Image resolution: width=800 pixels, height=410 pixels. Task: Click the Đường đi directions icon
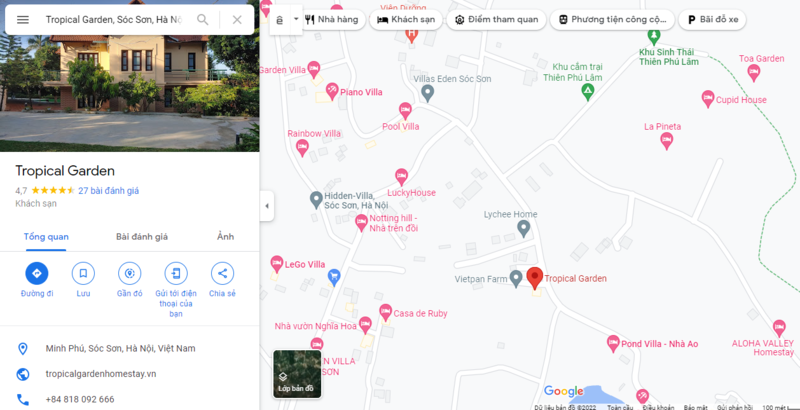(x=37, y=273)
